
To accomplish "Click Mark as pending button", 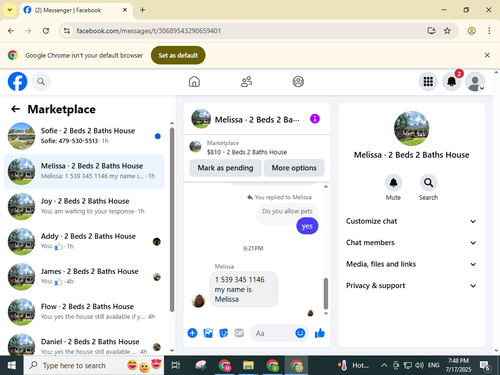I will [225, 168].
